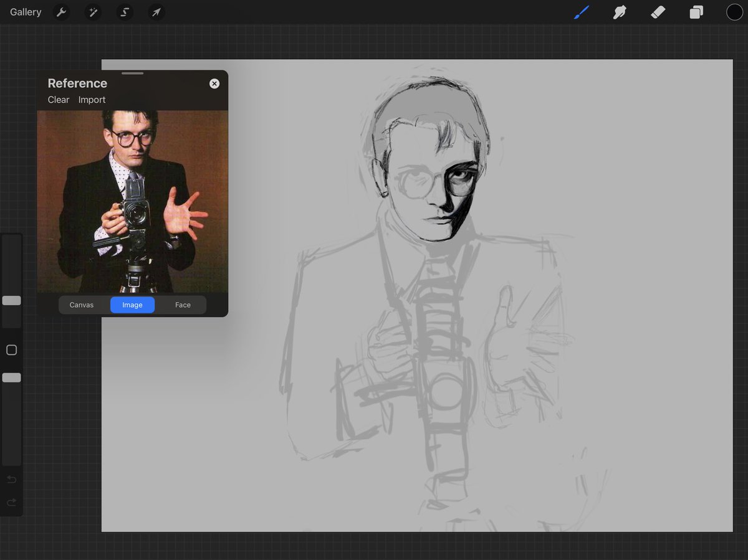Enable Face mode in the Reference panel
Screen dimensions: 748x560
183,305
